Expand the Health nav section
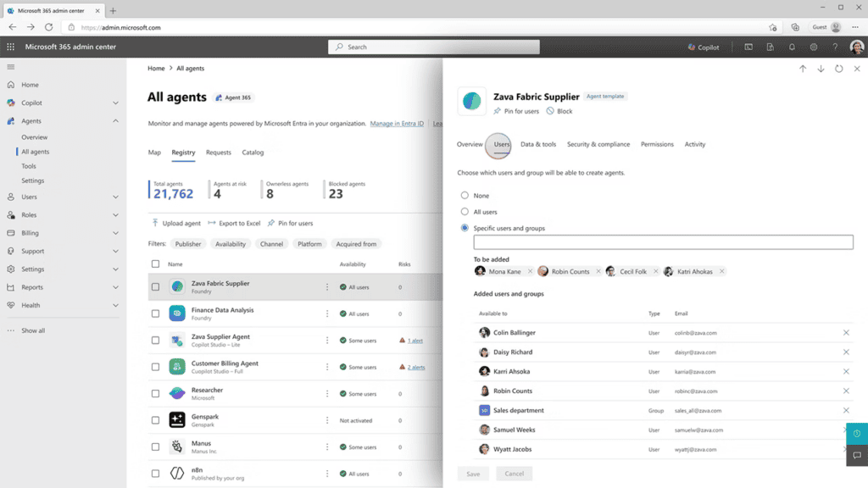The height and width of the screenshot is (488, 868). click(115, 305)
